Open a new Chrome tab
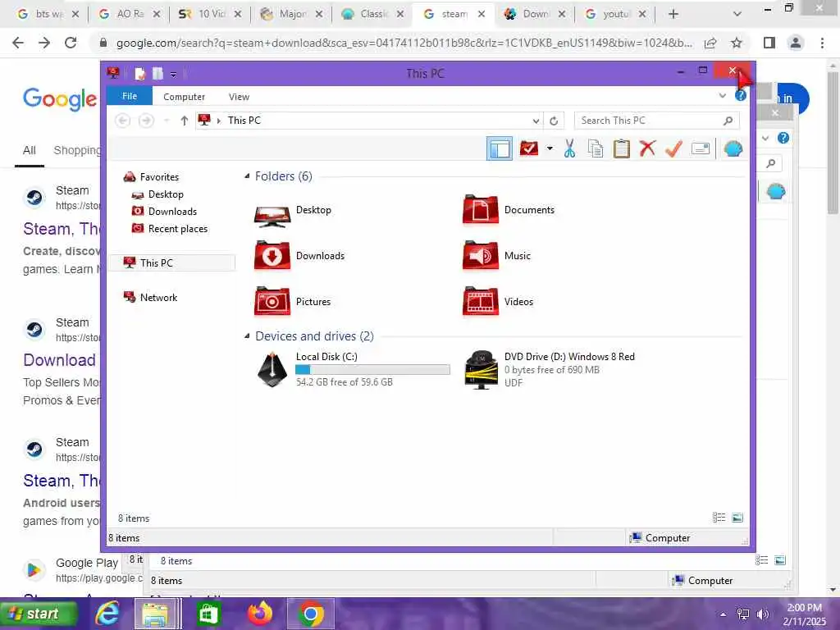This screenshot has height=630, width=840. coord(673,14)
